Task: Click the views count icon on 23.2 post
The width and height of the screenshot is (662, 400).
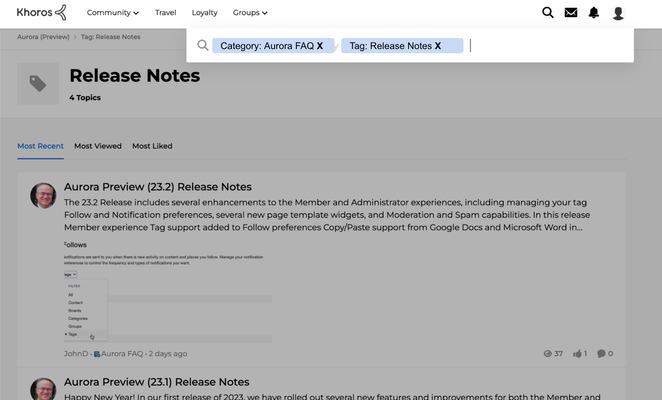Action: [x=548, y=354]
